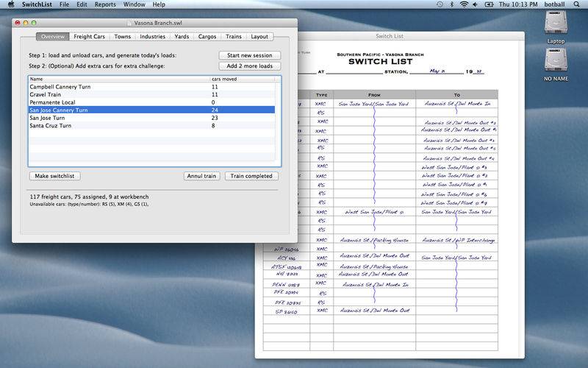Click the From column header in Switch List

point(374,95)
